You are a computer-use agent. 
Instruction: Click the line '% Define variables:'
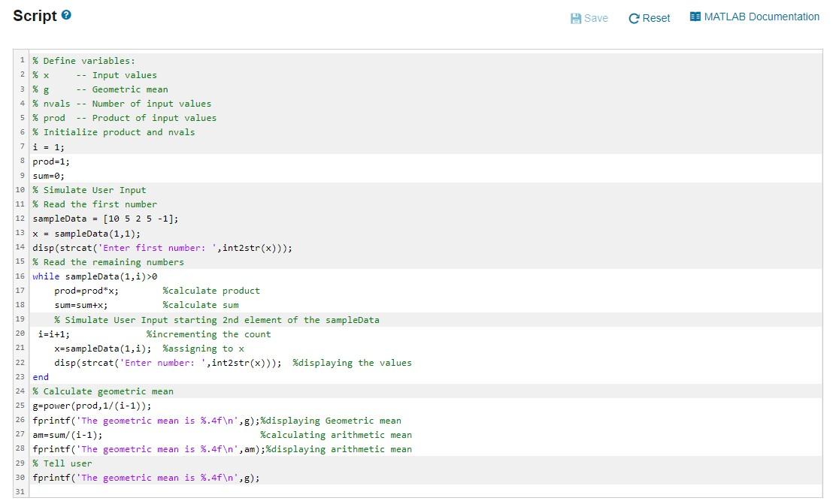(84, 61)
